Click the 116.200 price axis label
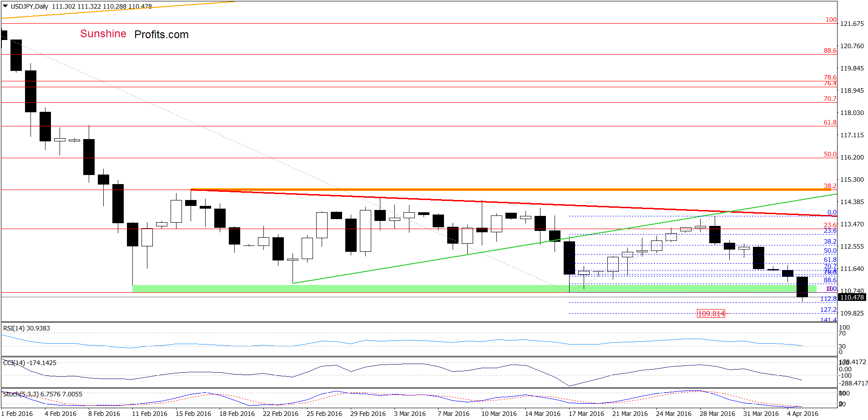 click(x=852, y=157)
